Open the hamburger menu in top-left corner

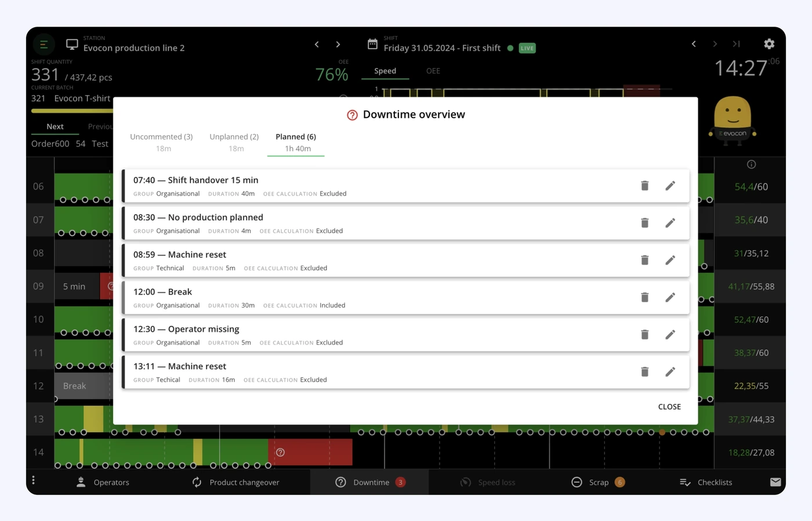point(43,44)
